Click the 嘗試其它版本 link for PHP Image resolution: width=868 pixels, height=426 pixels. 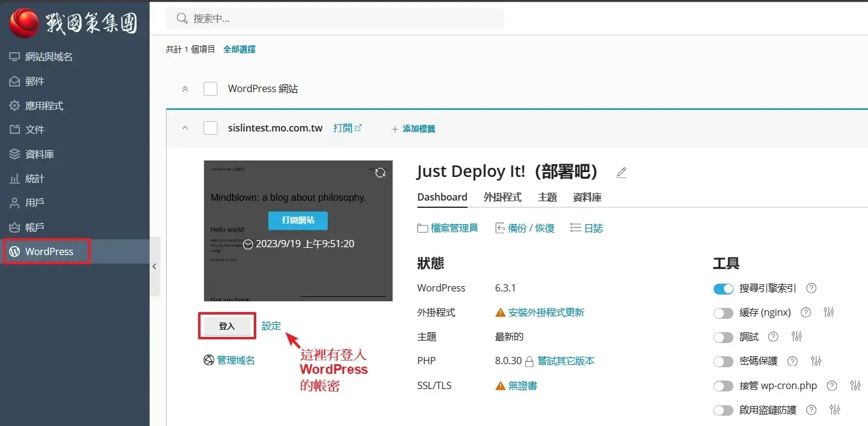click(x=566, y=361)
